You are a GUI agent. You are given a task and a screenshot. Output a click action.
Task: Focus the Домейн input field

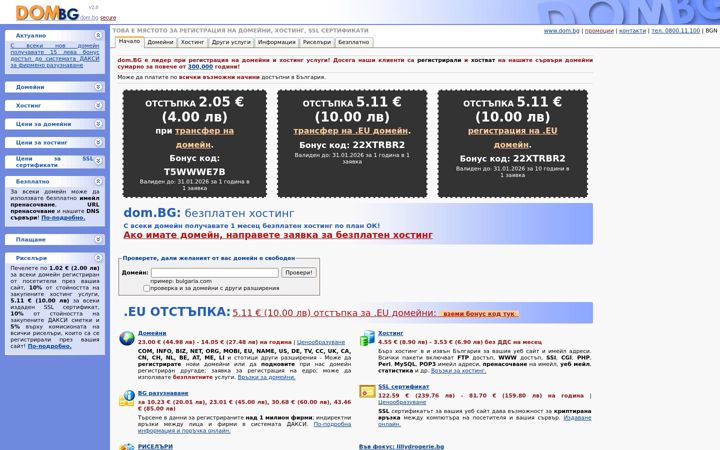pyautogui.click(x=214, y=273)
